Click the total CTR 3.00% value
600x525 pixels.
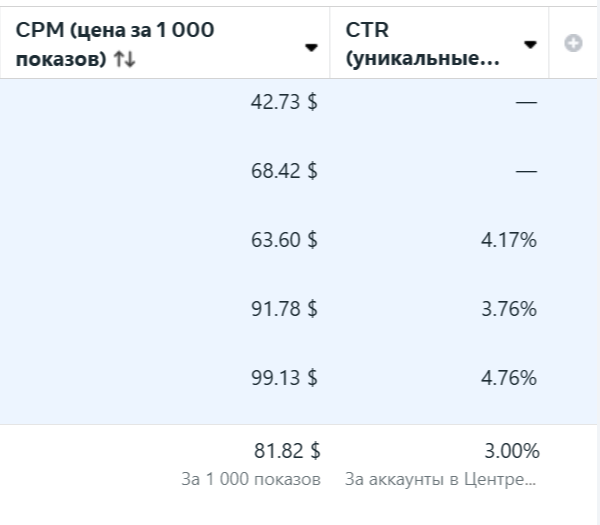512,451
